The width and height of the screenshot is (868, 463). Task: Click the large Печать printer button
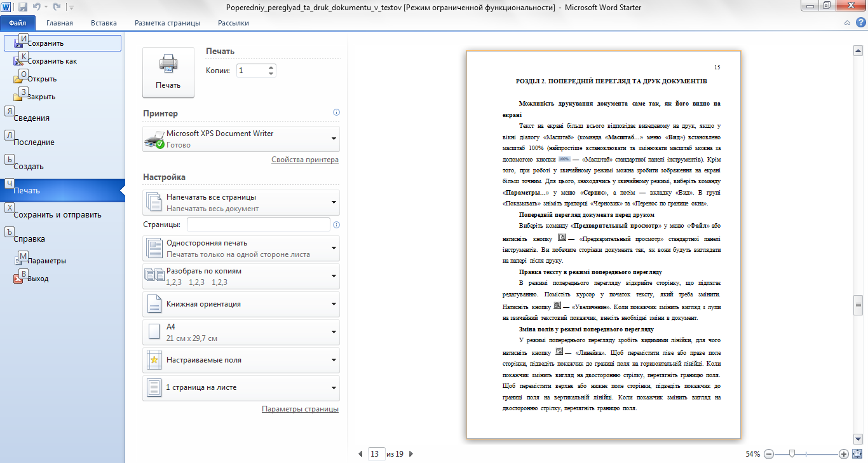(x=168, y=73)
